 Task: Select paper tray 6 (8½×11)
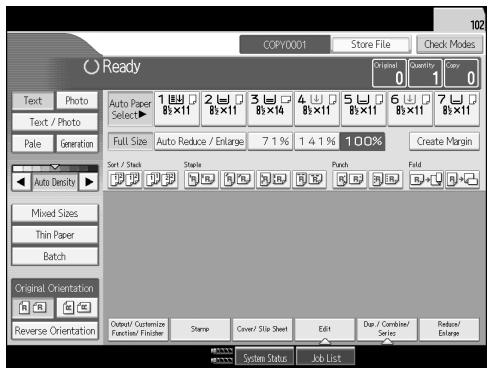point(410,109)
